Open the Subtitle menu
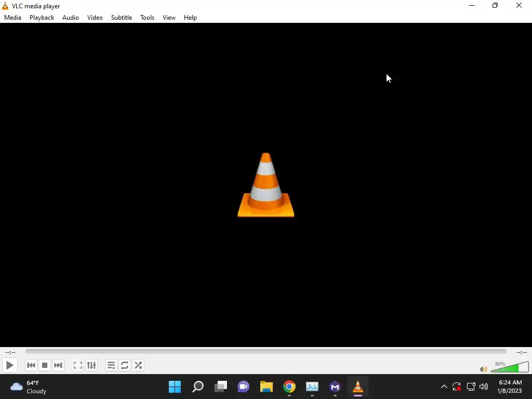This screenshot has height=399, width=532. click(x=122, y=18)
